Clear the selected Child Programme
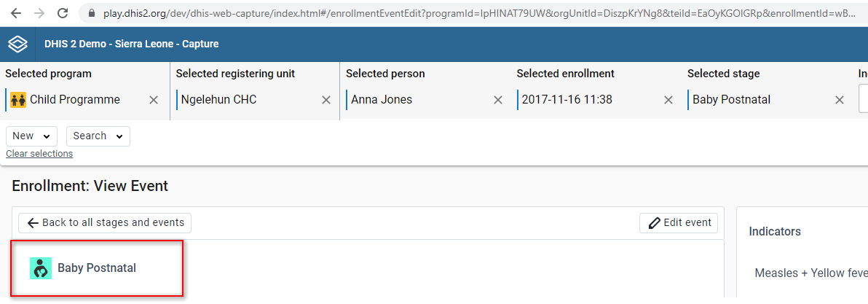The width and height of the screenshot is (868, 304). [x=154, y=100]
